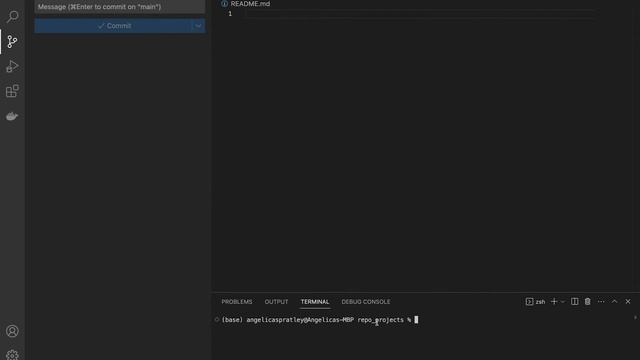Switch to the DEBUG CONSOLE panel tab

click(366, 302)
